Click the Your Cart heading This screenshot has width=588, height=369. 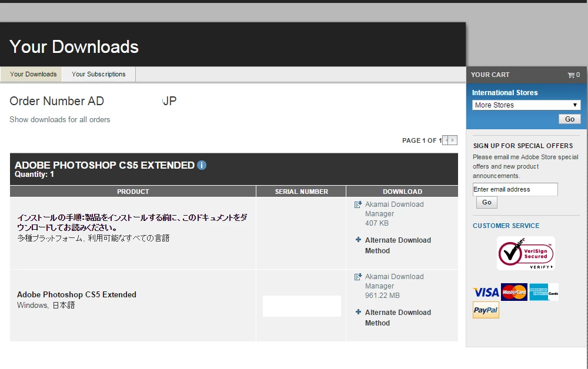point(490,75)
